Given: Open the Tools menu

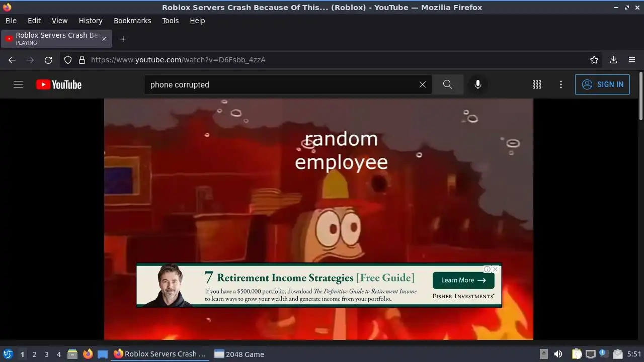Looking at the screenshot, I should [x=170, y=21].
